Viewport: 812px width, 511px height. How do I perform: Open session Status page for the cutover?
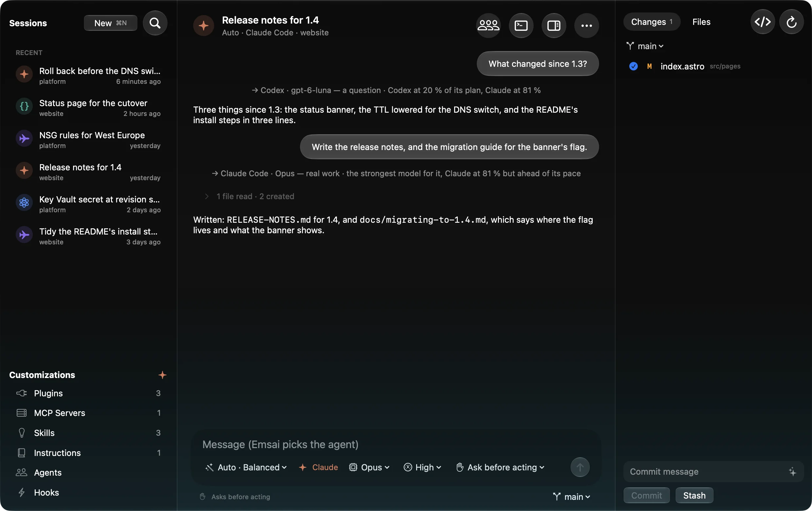[x=88, y=107]
